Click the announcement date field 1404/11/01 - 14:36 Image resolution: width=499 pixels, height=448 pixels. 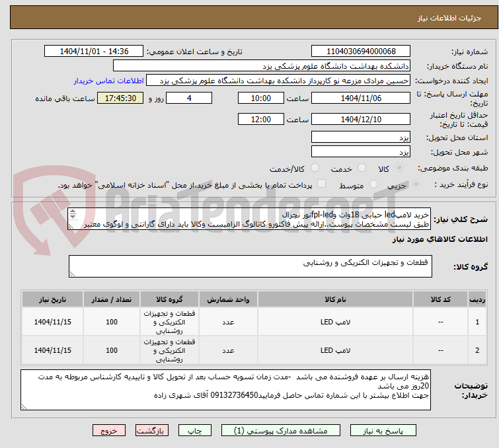94,52
